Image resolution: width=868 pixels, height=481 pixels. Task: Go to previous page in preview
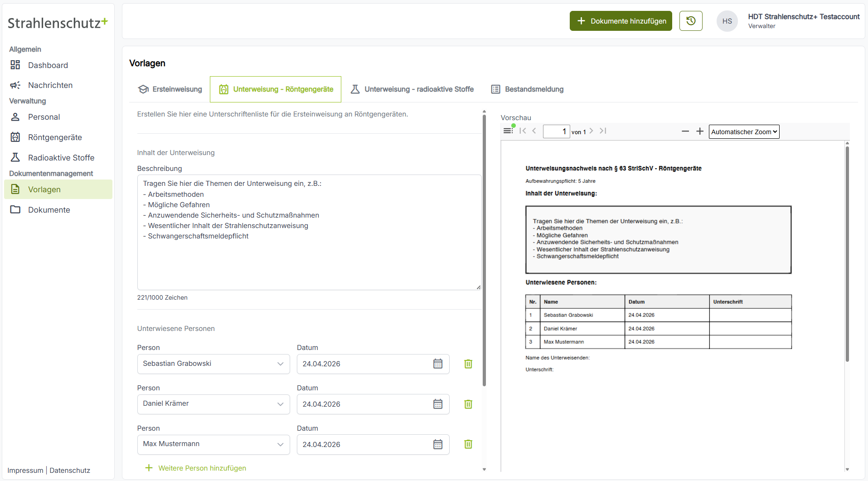pos(534,131)
